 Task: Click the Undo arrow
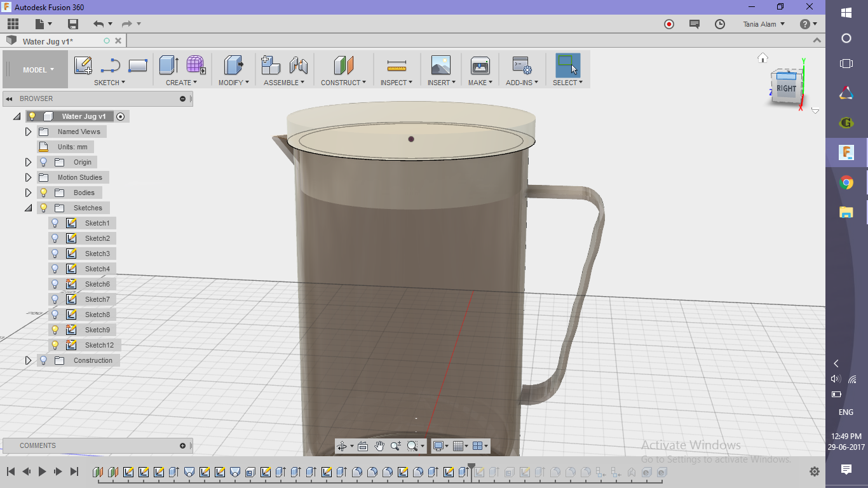[98, 24]
